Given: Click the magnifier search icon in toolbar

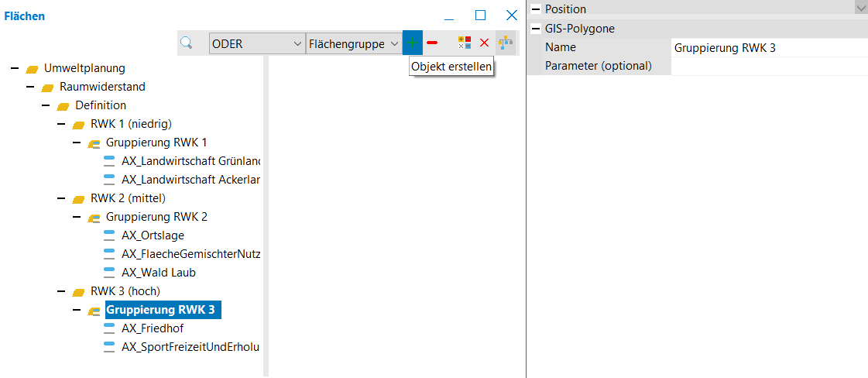Looking at the screenshot, I should pyautogui.click(x=186, y=43).
